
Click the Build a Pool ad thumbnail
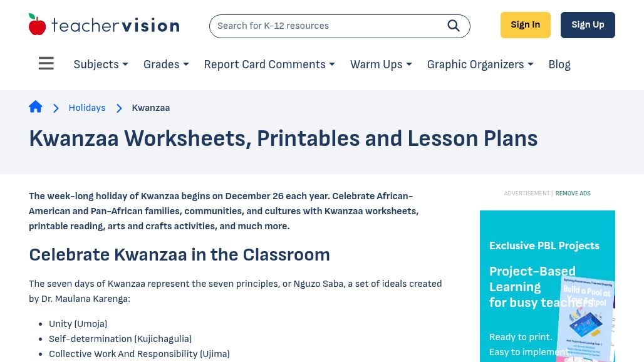[x=585, y=319]
